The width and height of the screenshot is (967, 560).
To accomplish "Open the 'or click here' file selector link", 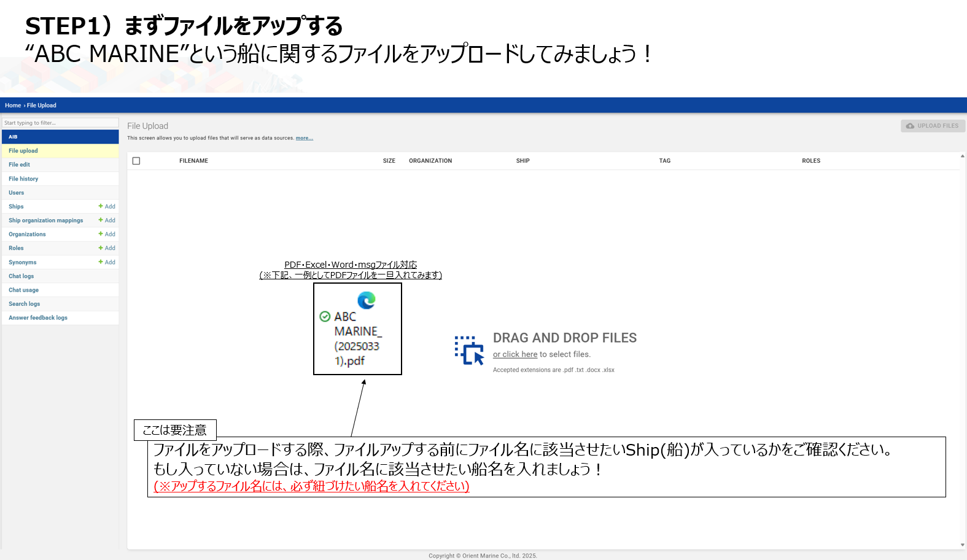I will pyautogui.click(x=515, y=354).
